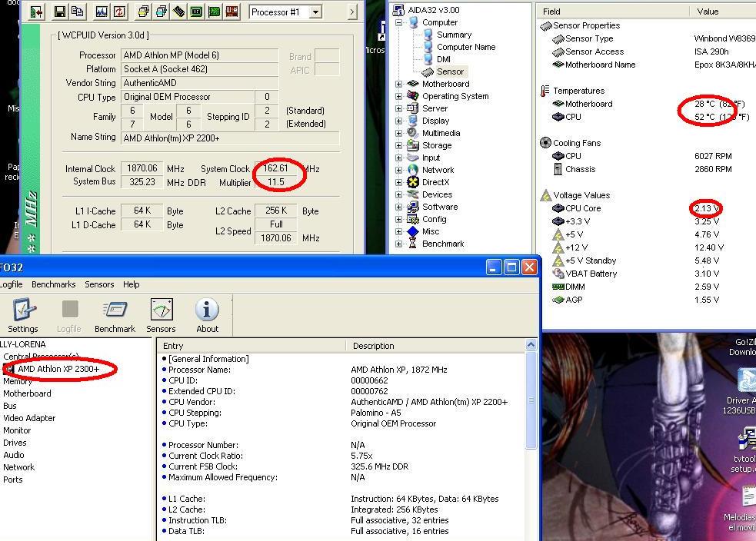The width and height of the screenshot is (756, 541).
Task: Open the Processor #1 dropdown
Action: (315, 12)
